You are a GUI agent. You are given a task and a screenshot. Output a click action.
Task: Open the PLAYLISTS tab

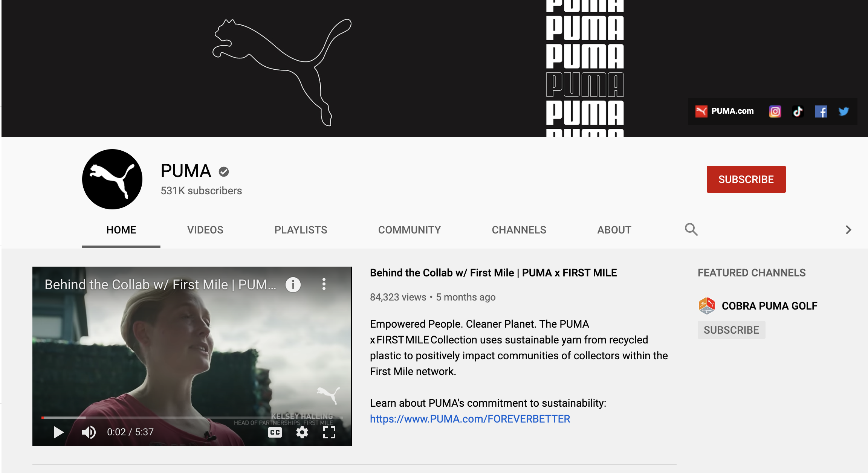pyautogui.click(x=301, y=230)
